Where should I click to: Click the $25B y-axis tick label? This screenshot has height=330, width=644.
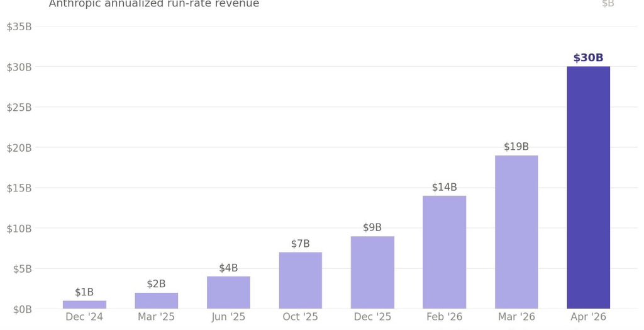tap(19, 108)
